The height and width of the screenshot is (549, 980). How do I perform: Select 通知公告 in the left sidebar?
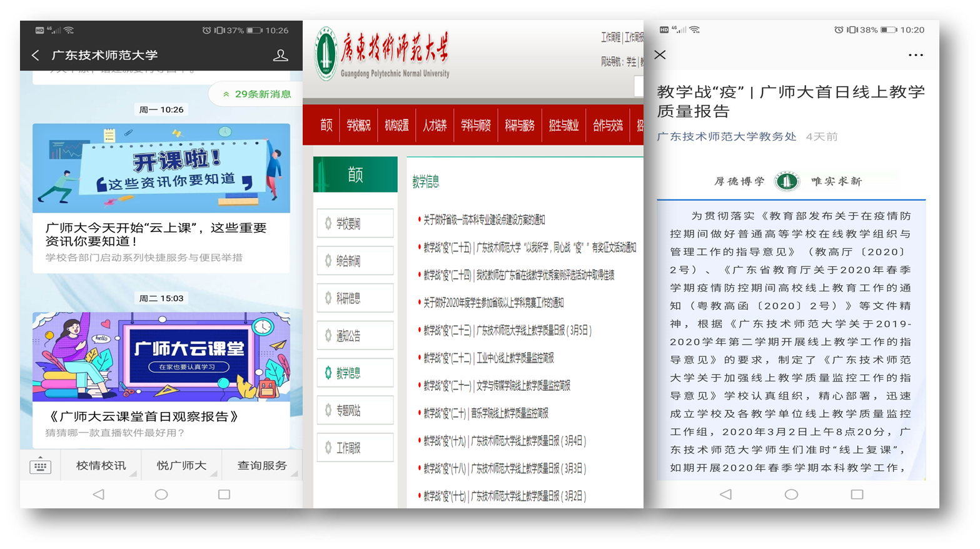coord(355,336)
